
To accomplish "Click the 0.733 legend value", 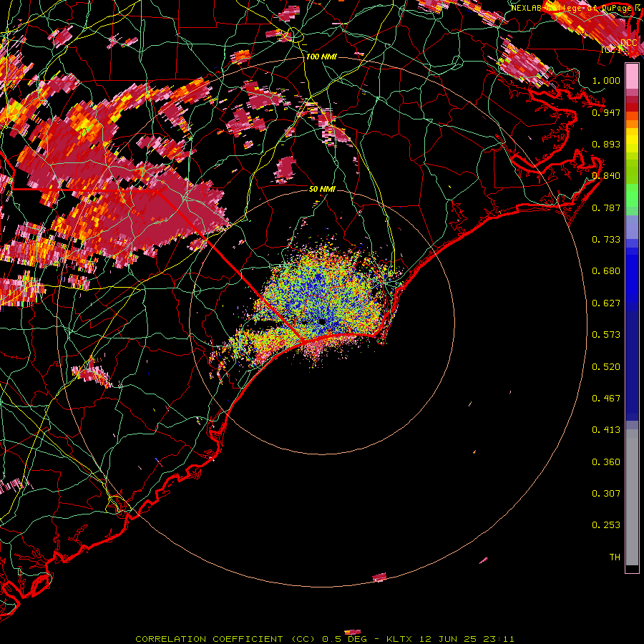I will point(606,239).
